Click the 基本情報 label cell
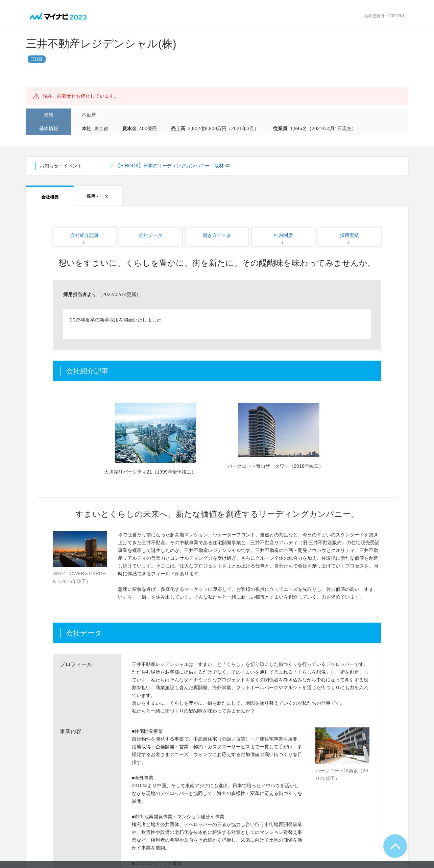 pos(48,128)
